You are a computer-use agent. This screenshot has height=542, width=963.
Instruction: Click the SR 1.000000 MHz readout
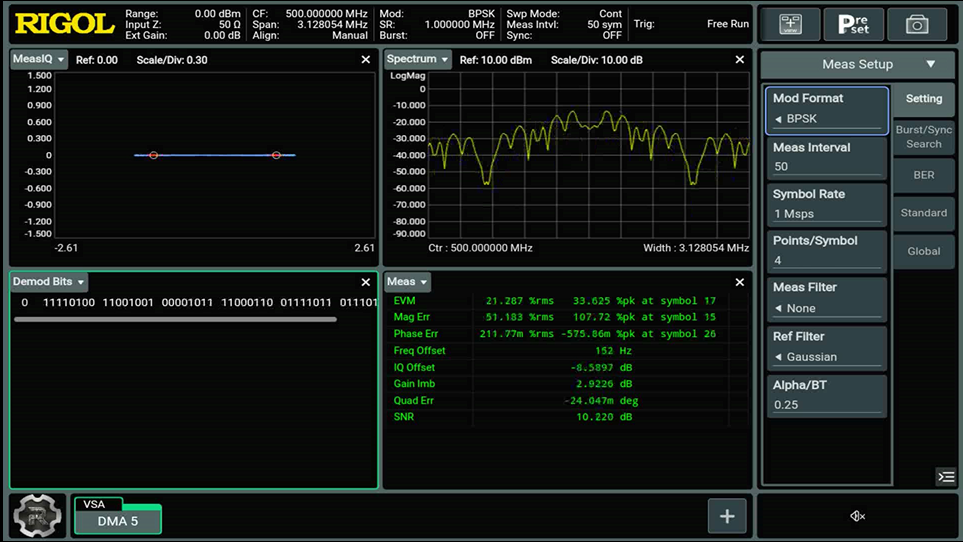coord(437,25)
